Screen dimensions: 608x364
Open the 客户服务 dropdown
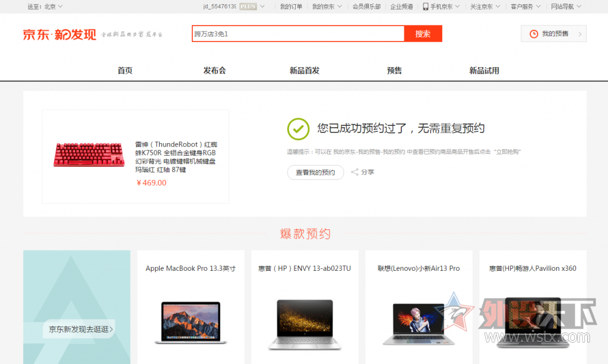[525, 7]
